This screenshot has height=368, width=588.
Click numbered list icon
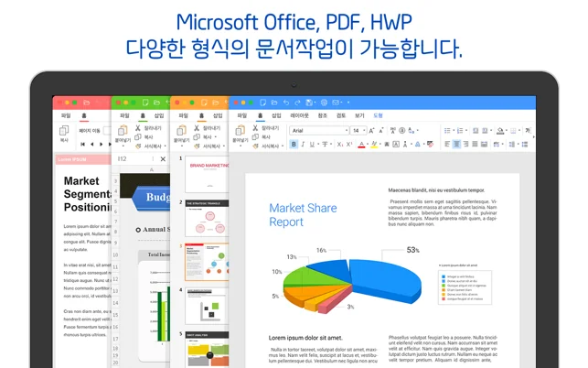point(460,130)
